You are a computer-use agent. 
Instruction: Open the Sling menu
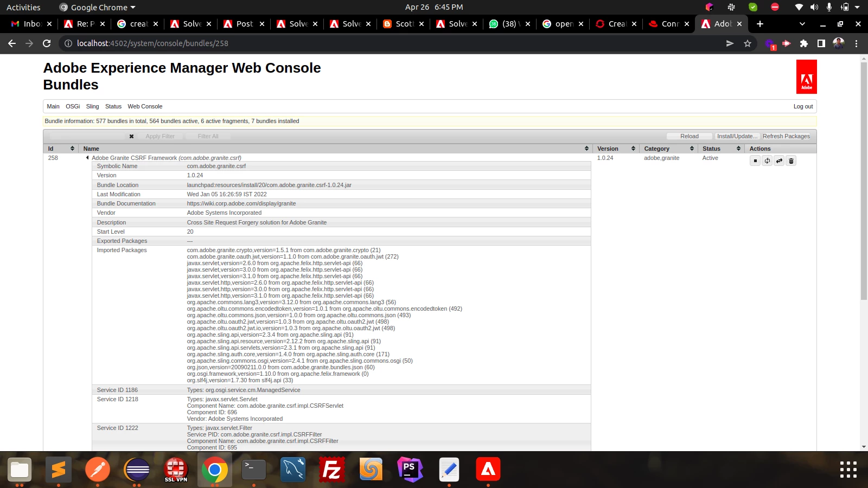[x=92, y=106]
